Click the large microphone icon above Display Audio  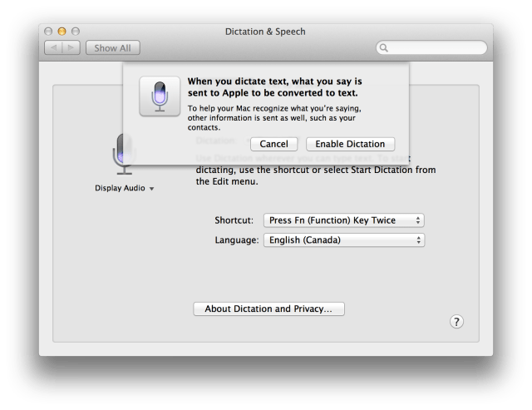pos(124,155)
